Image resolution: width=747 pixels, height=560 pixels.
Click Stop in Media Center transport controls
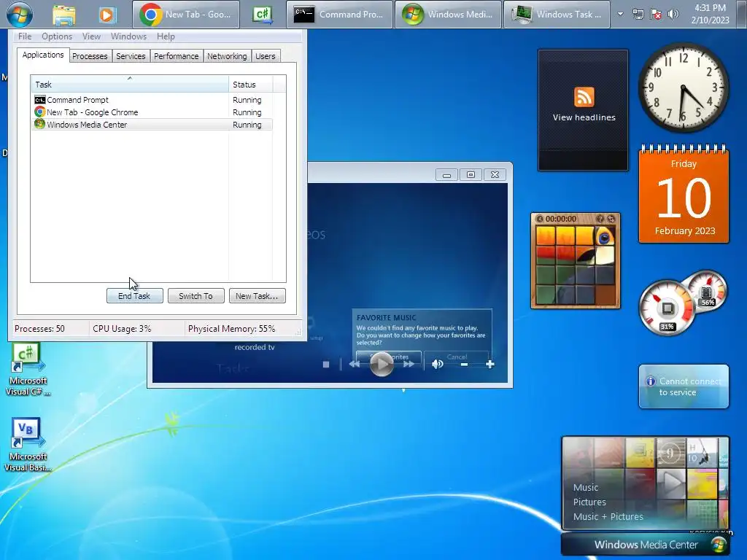326,365
